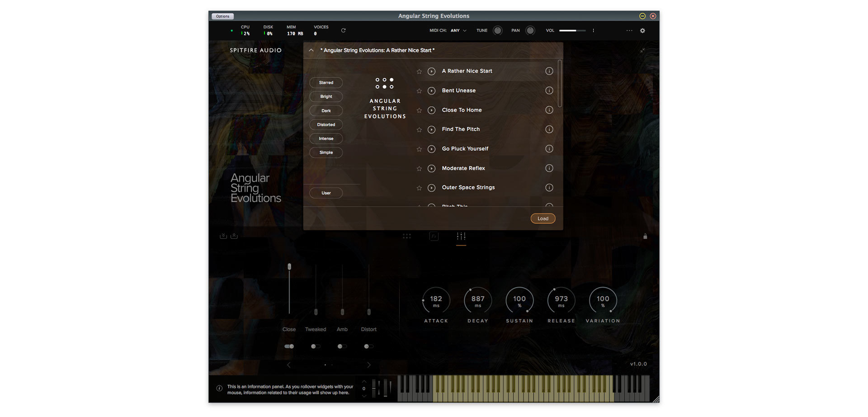
Task: Click the vertical dots beside the VOL slider
Action: tap(593, 31)
